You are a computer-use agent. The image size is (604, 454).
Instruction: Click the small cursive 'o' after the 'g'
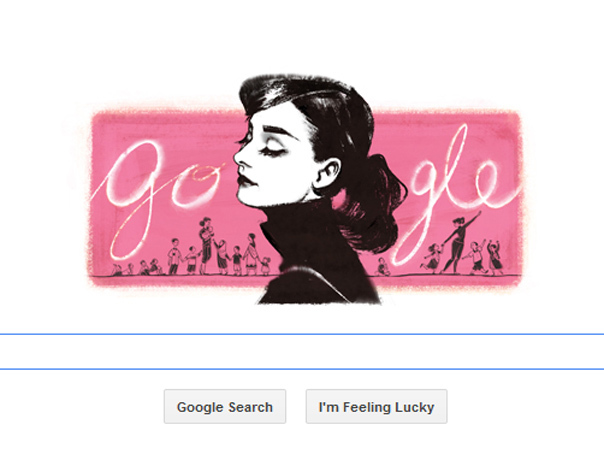coord(196,185)
